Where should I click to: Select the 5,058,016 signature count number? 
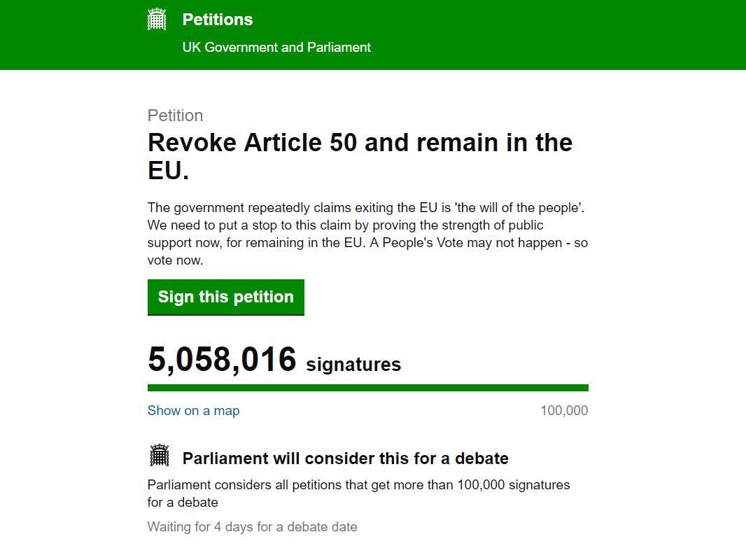click(x=222, y=360)
